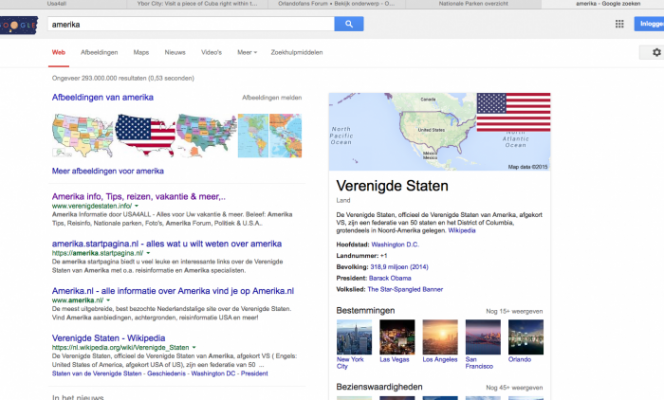Open the United States map in knowledge panel
664x400 pixels.
(402, 132)
